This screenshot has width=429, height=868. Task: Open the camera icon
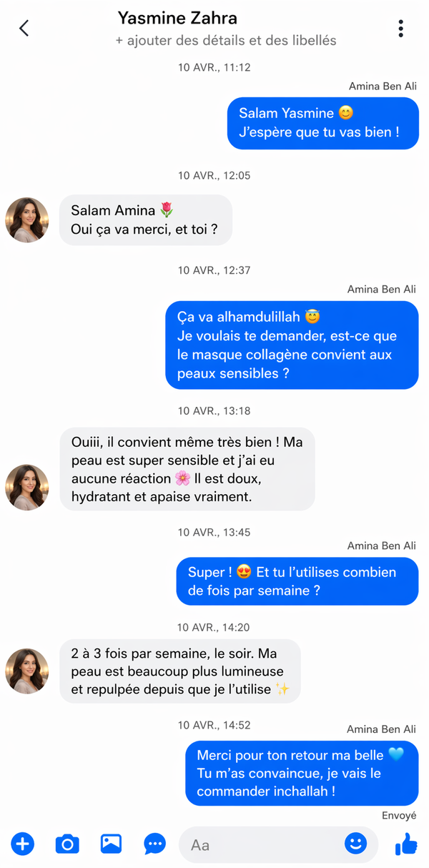click(67, 844)
